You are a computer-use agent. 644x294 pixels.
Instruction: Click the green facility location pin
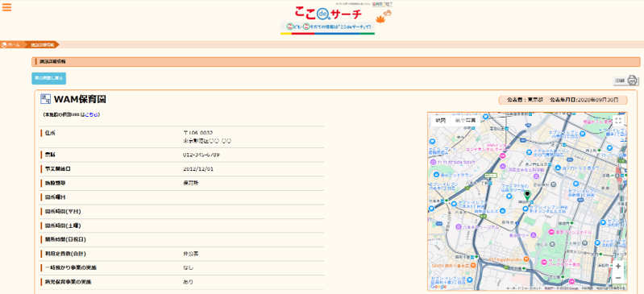click(x=527, y=195)
